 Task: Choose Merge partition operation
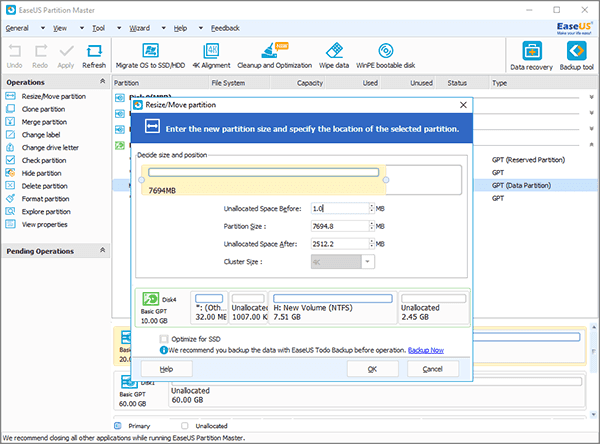tap(36, 122)
